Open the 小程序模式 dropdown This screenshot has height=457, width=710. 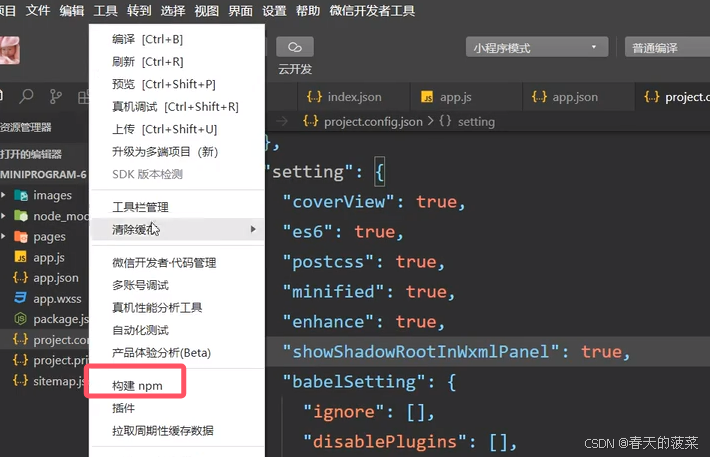pos(537,47)
